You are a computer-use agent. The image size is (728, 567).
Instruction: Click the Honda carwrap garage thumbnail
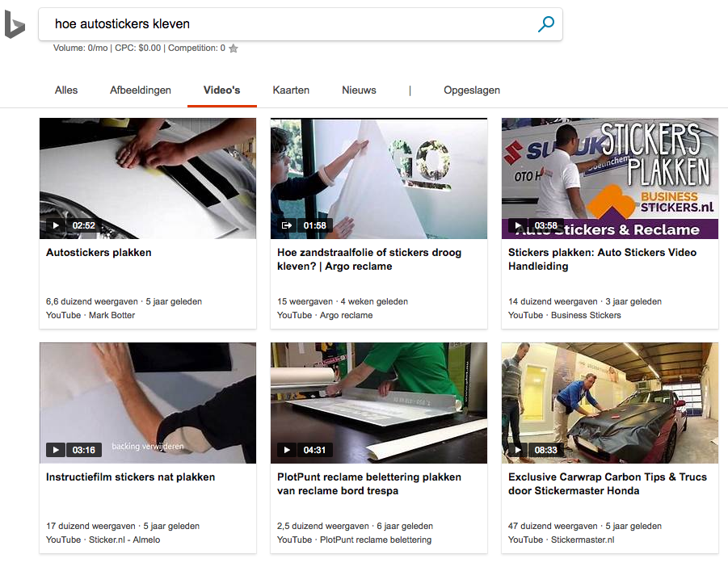coord(609,403)
